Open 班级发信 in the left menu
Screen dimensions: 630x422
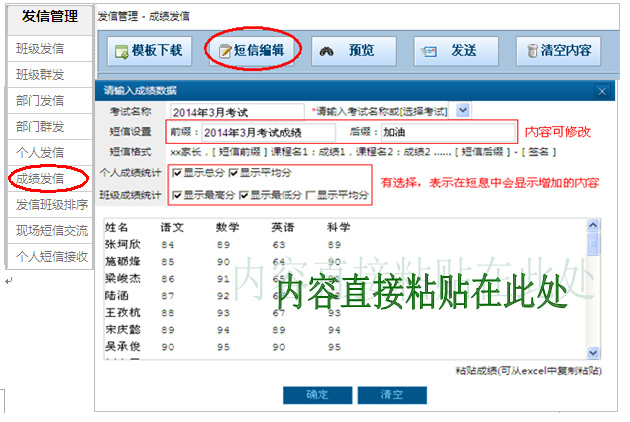tap(40, 48)
